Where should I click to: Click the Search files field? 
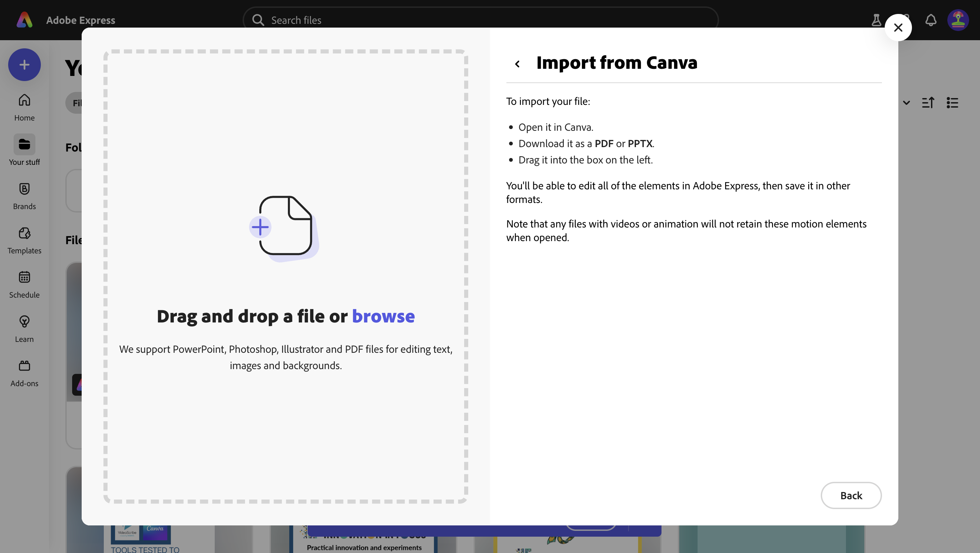point(380,19)
